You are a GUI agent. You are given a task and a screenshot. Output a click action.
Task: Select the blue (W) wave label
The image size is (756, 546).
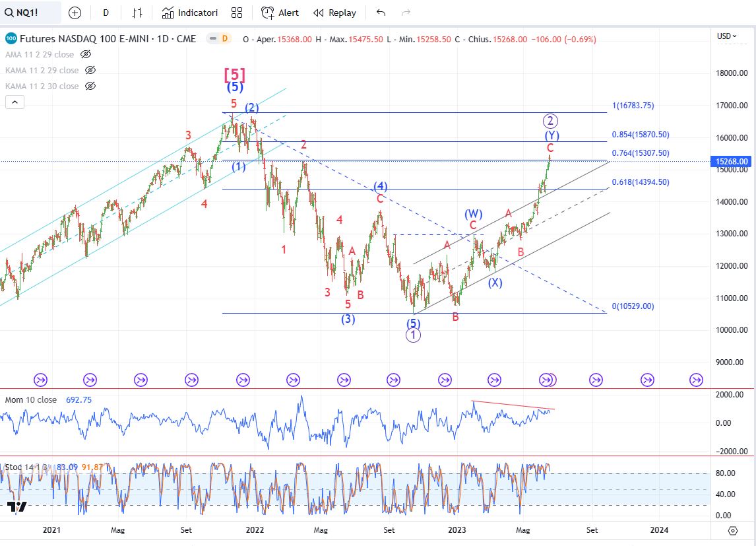pyautogui.click(x=474, y=214)
